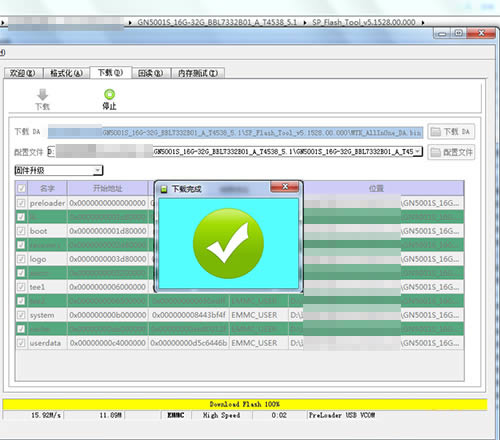
Task: Uncheck the userdata partition checkbox
Action: (21, 343)
